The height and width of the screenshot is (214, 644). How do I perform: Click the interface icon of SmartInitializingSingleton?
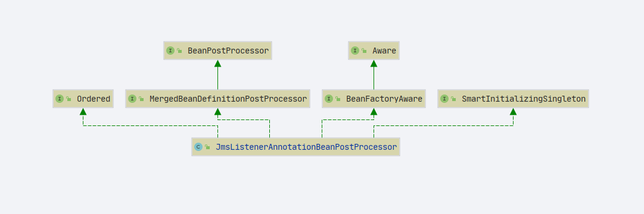point(444,99)
